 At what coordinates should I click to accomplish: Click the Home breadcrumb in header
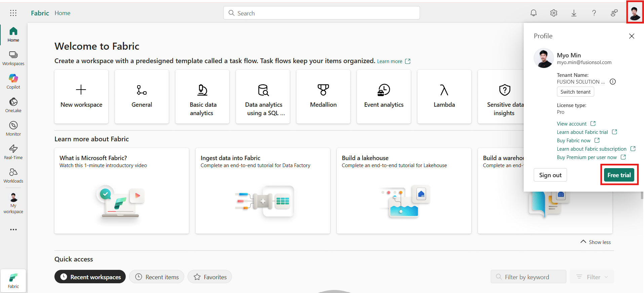click(63, 13)
